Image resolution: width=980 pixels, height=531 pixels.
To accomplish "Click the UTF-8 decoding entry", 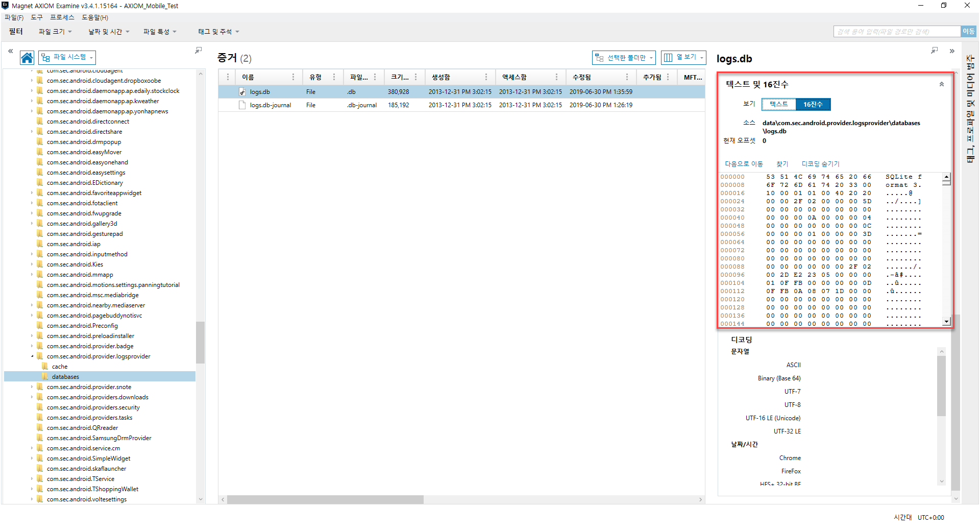I will 792,405.
